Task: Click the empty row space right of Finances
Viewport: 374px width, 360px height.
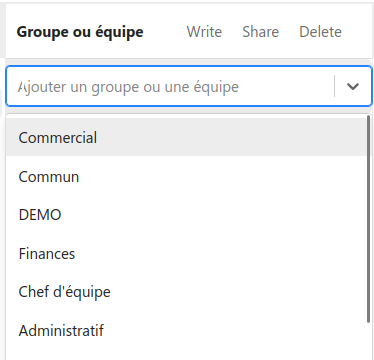Action: coord(220,253)
